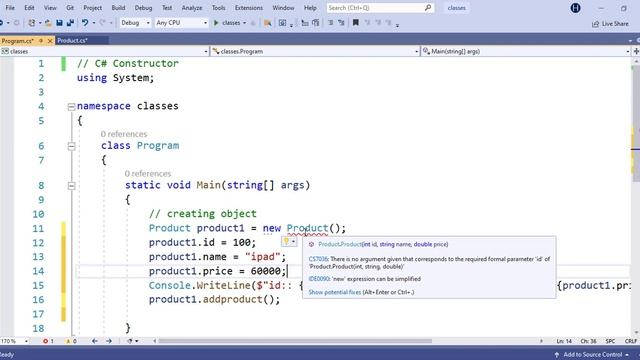Viewport: 640px width, 360px height.
Task: Open the Tools menu
Action: point(218,8)
